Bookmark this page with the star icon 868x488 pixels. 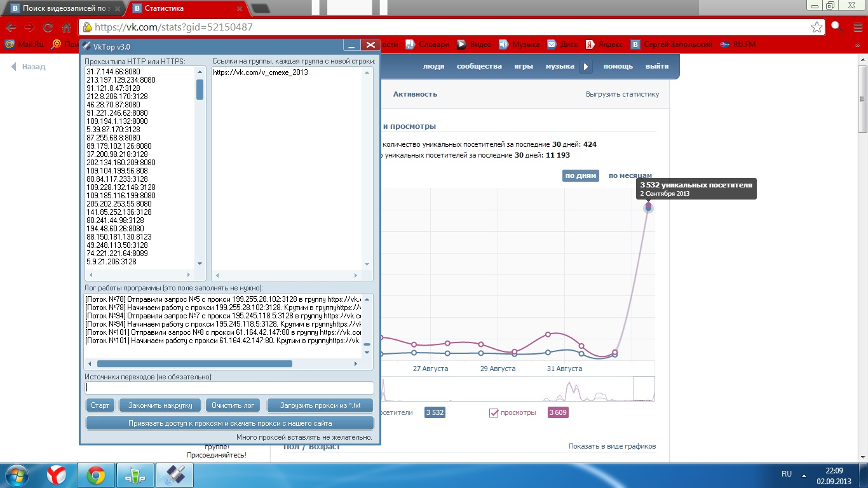(x=817, y=27)
